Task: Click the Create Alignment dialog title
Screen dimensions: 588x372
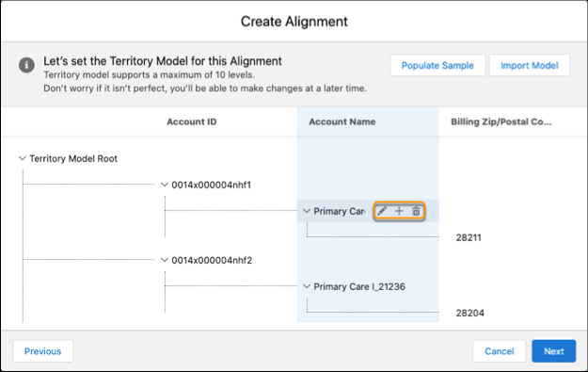Action: click(x=294, y=22)
